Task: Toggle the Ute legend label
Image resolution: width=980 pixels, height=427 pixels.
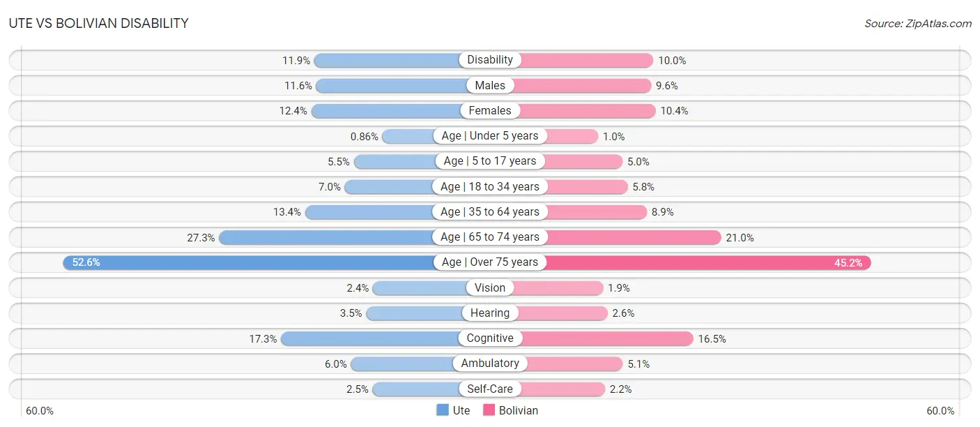Action: [461, 410]
